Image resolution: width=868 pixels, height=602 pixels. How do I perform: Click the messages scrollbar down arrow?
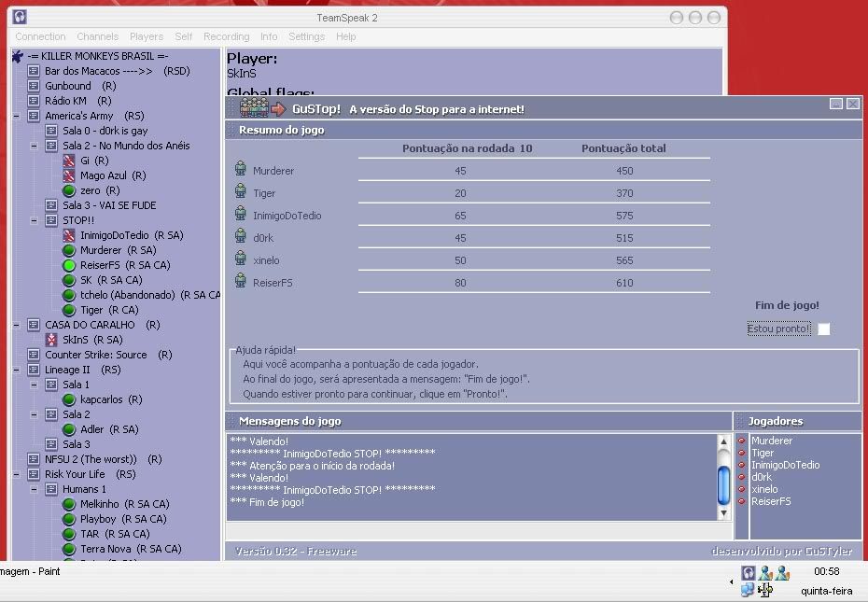coord(723,513)
